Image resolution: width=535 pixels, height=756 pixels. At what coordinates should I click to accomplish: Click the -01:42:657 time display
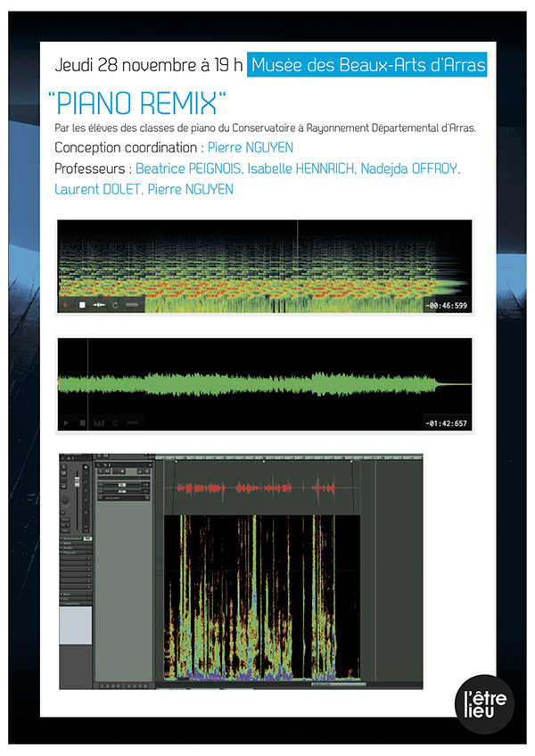pos(448,422)
